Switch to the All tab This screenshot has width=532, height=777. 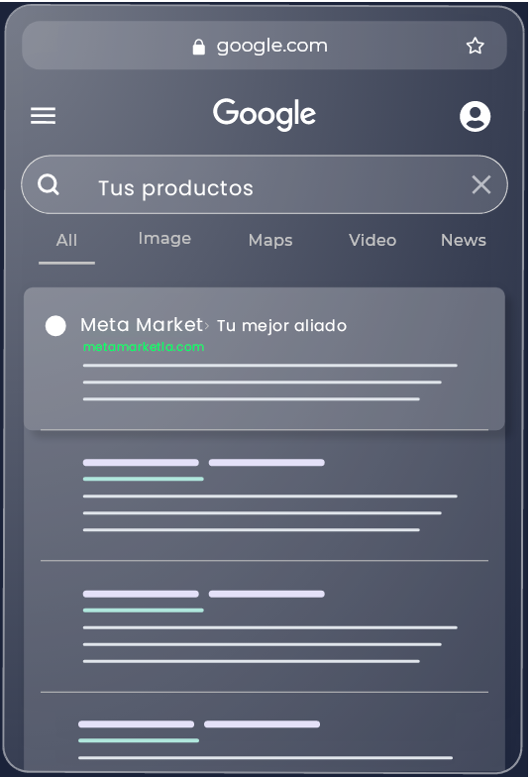coord(67,240)
